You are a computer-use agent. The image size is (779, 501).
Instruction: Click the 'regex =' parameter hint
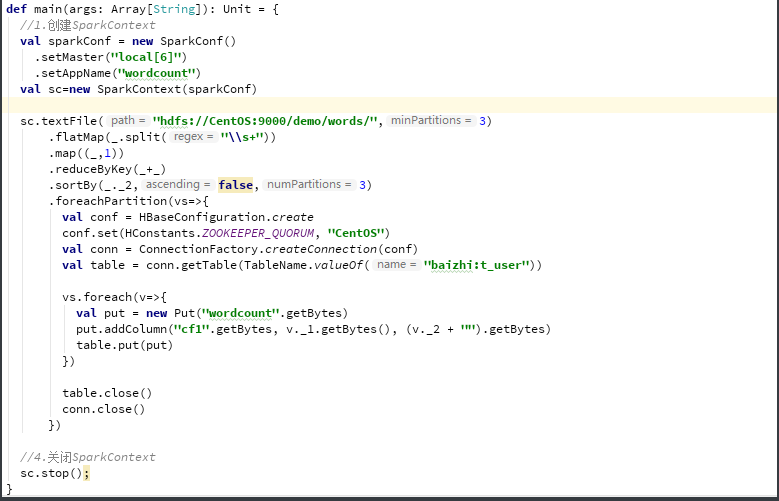coord(193,136)
